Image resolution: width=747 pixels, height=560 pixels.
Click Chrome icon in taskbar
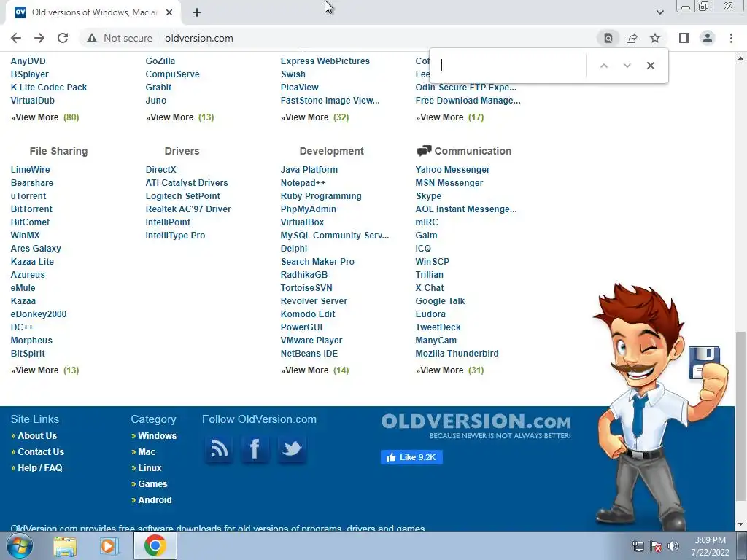tap(155, 545)
